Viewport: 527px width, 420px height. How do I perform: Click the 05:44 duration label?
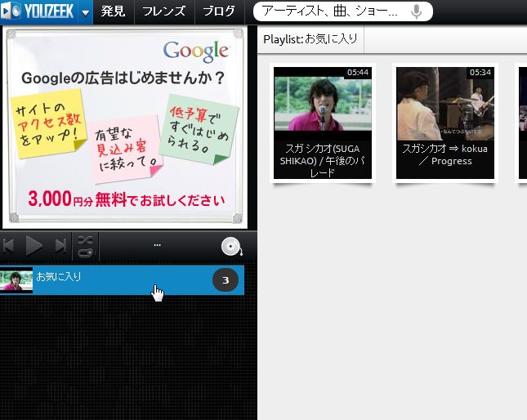pyautogui.click(x=358, y=73)
